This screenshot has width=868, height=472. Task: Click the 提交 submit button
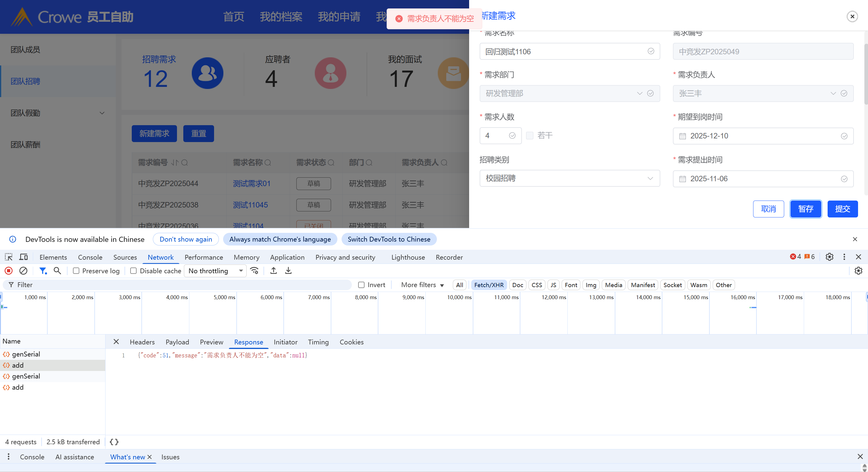(842, 209)
